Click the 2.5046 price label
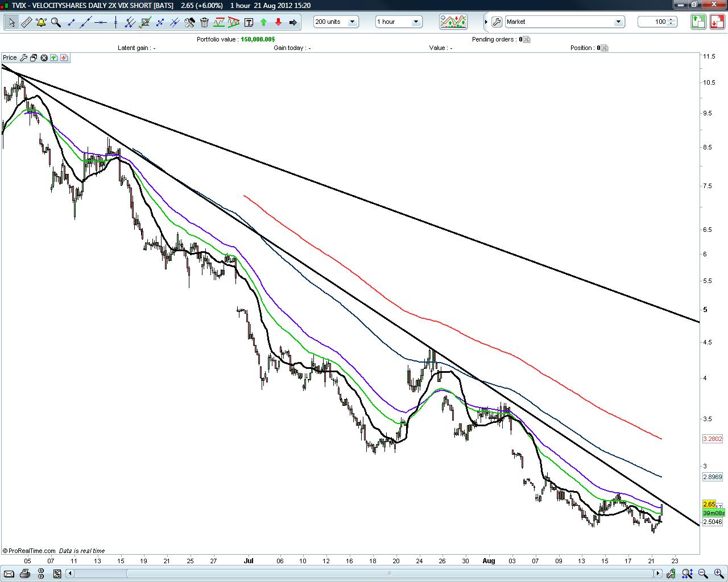This screenshot has width=728, height=582. (713, 522)
